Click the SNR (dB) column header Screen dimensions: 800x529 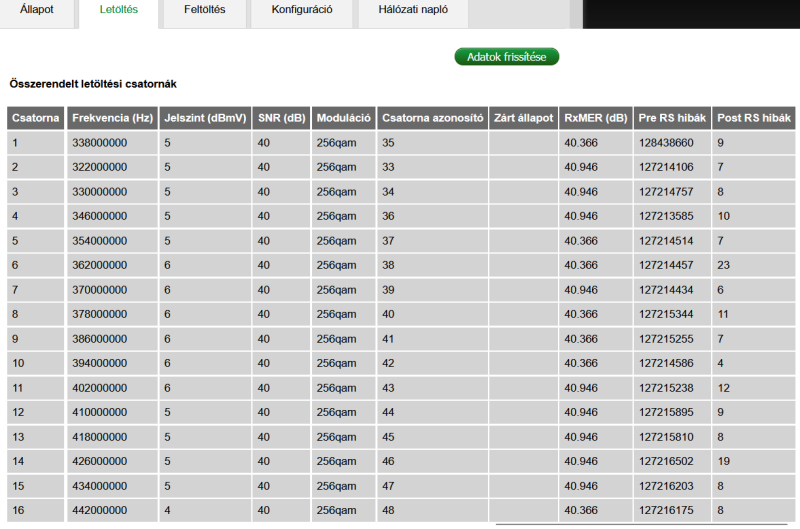[x=281, y=118]
